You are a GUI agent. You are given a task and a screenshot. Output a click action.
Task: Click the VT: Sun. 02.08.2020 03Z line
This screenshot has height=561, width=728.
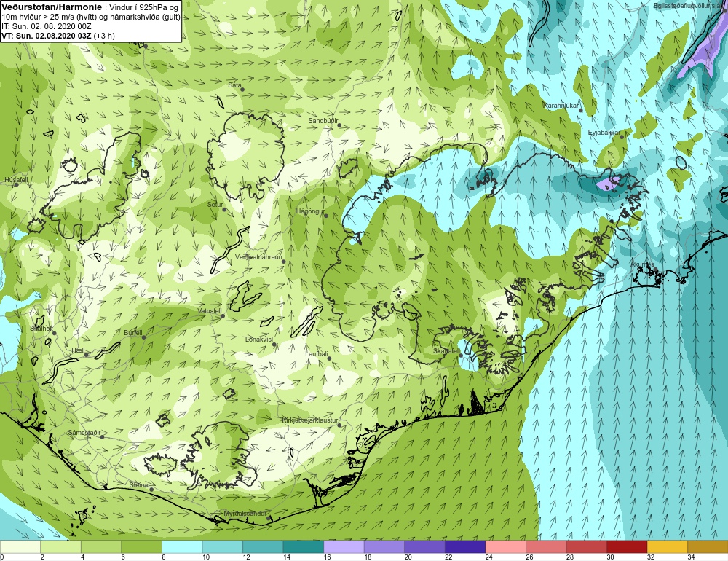[x=58, y=36]
